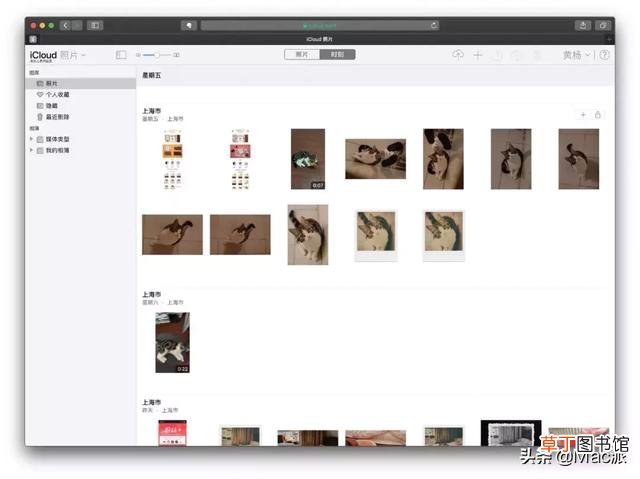Open the 黄杨 account dropdown

(576, 55)
